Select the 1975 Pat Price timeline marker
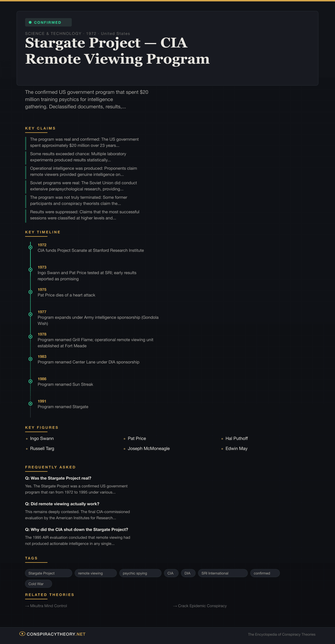The width and height of the screenshot is (335, 644). click(x=30, y=292)
